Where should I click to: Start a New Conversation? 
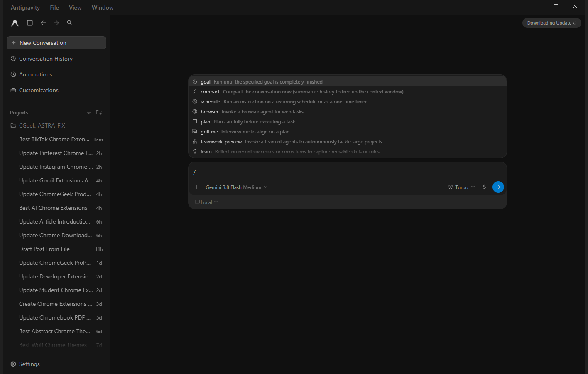pos(56,43)
